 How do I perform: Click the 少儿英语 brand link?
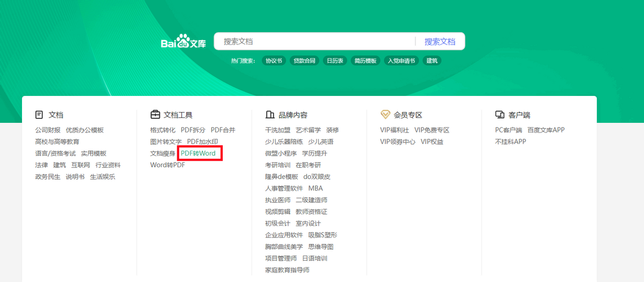[321, 142]
